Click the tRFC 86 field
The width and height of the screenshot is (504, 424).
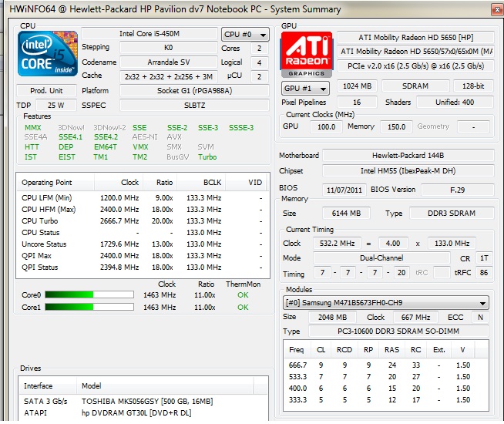[484, 273]
